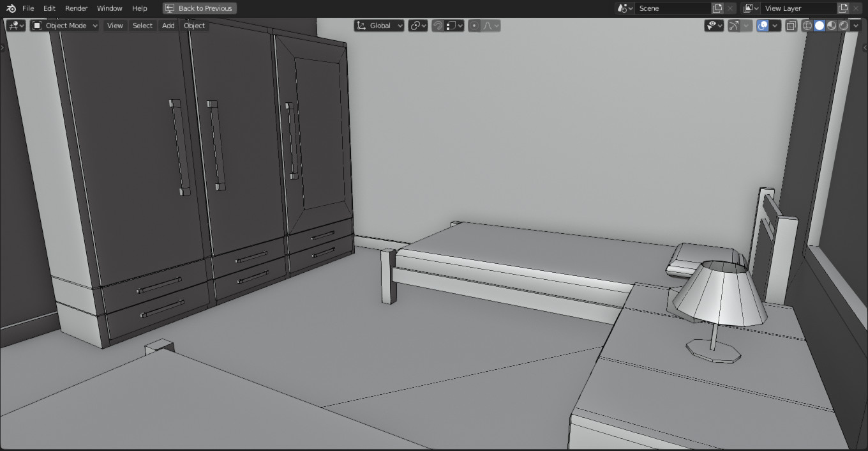Enable snapping with the magnet toggle
The image size is (868, 451).
[438, 26]
